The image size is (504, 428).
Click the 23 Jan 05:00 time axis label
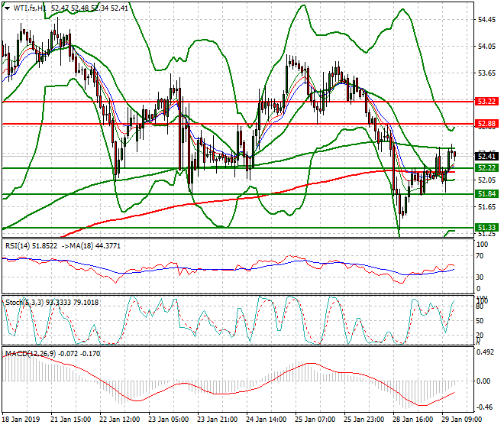(168, 420)
